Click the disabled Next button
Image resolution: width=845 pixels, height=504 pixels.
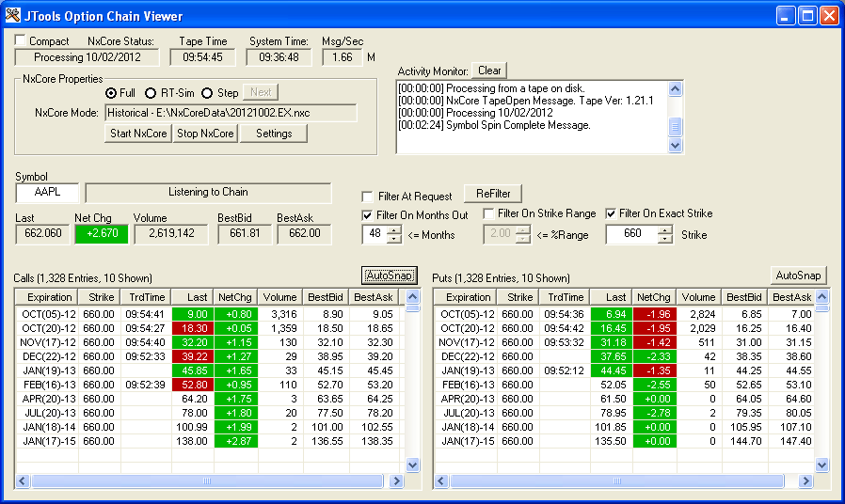(261, 92)
